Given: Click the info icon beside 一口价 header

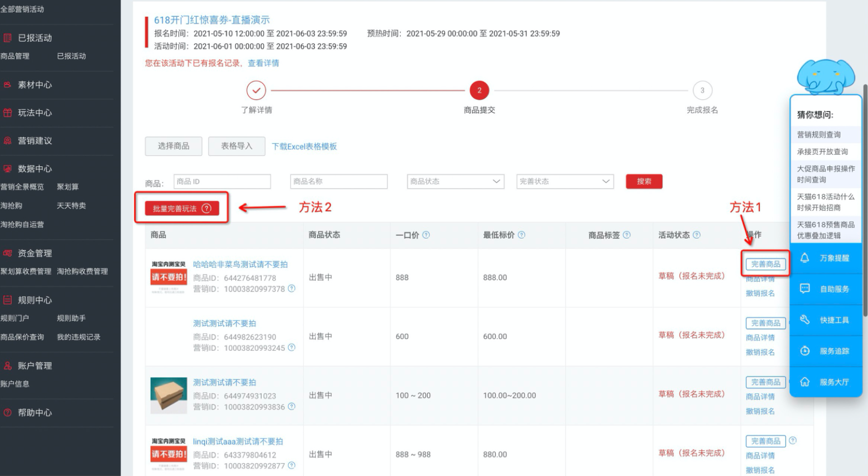Looking at the screenshot, I should point(426,235).
